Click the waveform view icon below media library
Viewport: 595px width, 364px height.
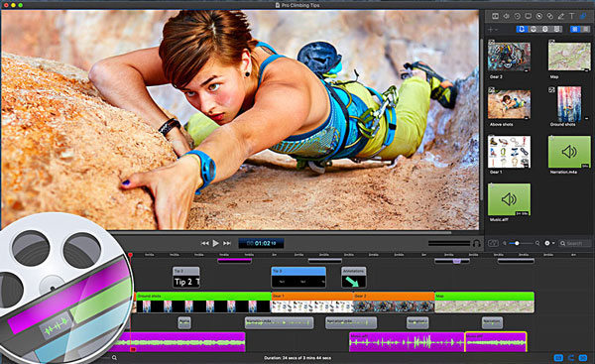click(493, 243)
